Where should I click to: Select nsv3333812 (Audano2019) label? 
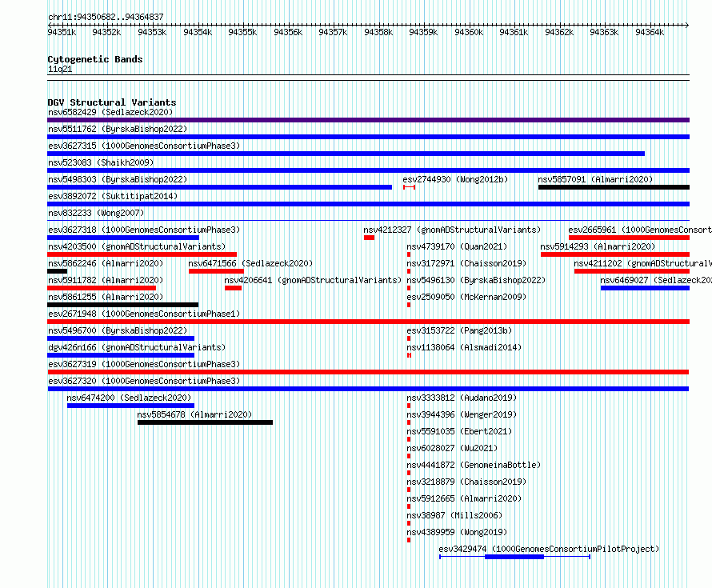coord(462,398)
